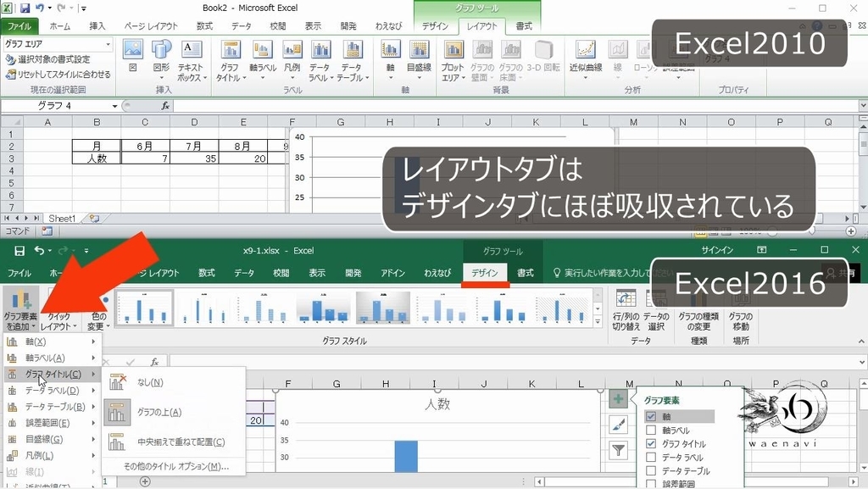This screenshot has height=489, width=868.
Task: Open the プロットエリア plot area menu
Action: (x=453, y=61)
